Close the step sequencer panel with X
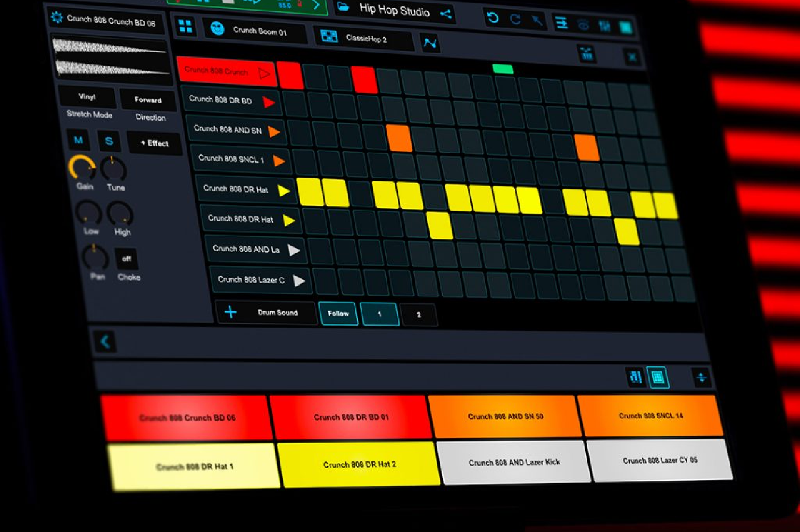 [x=632, y=56]
